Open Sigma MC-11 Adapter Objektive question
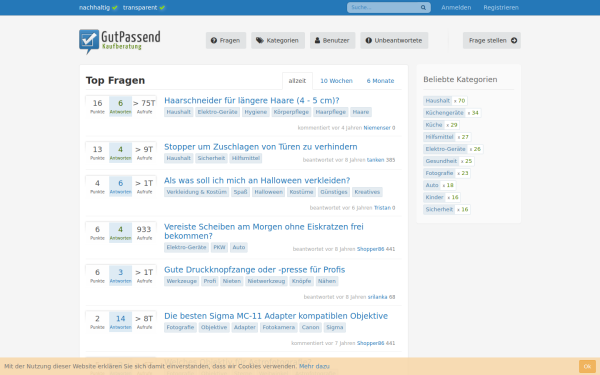 click(276, 316)
